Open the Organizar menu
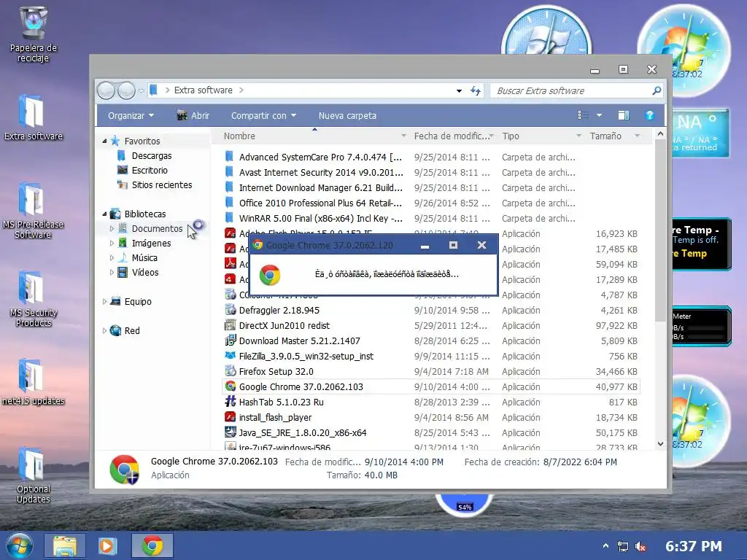Screen dimensions: 747x560 click(x=131, y=116)
